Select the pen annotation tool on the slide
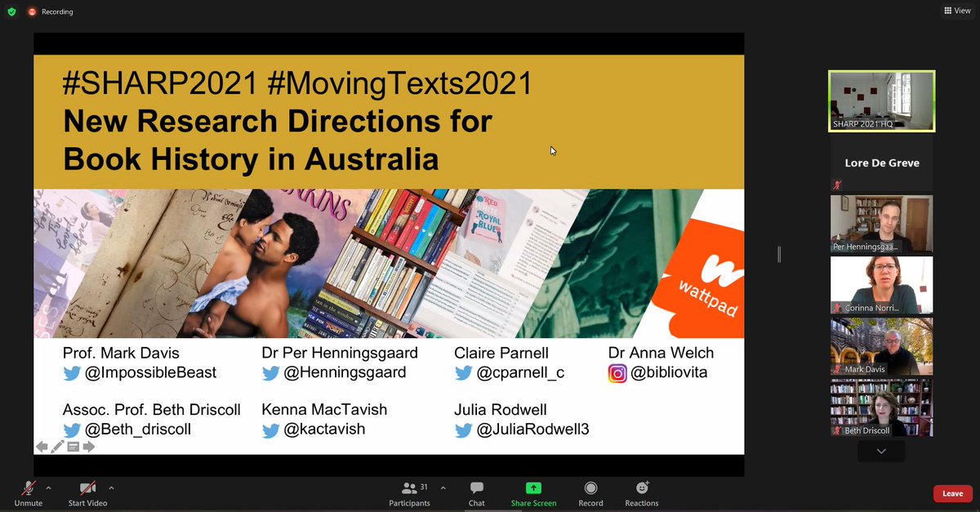 click(x=57, y=447)
